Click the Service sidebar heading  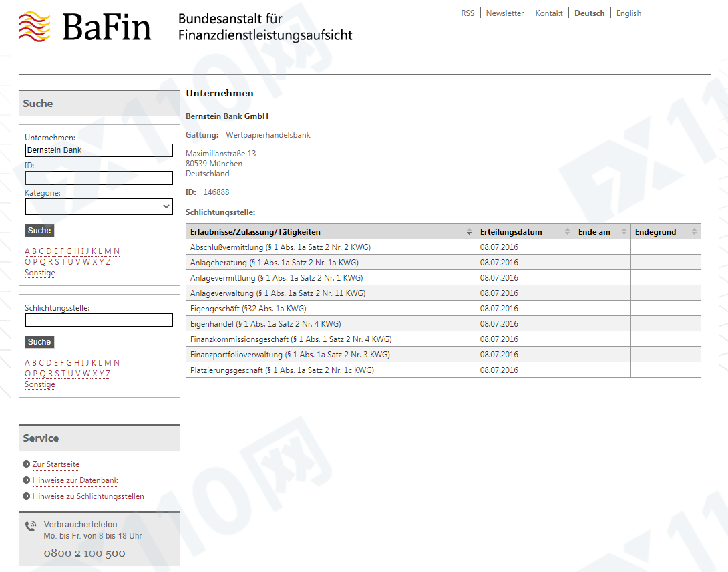pyautogui.click(x=41, y=438)
